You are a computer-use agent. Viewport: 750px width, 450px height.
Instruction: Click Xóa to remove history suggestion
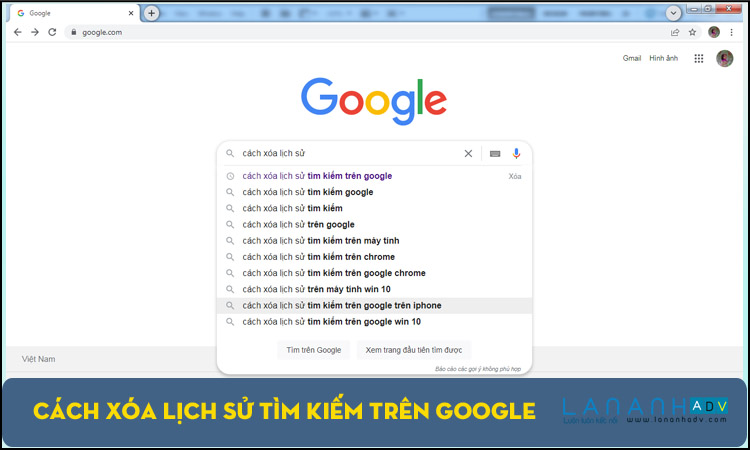(515, 176)
